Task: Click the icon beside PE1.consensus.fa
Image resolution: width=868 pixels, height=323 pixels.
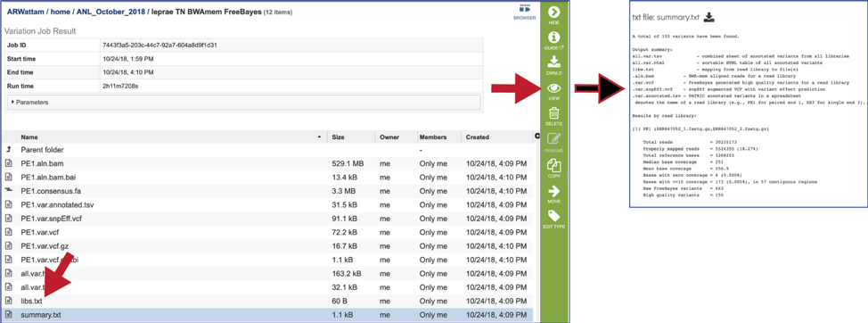Action: (x=8, y=191)
